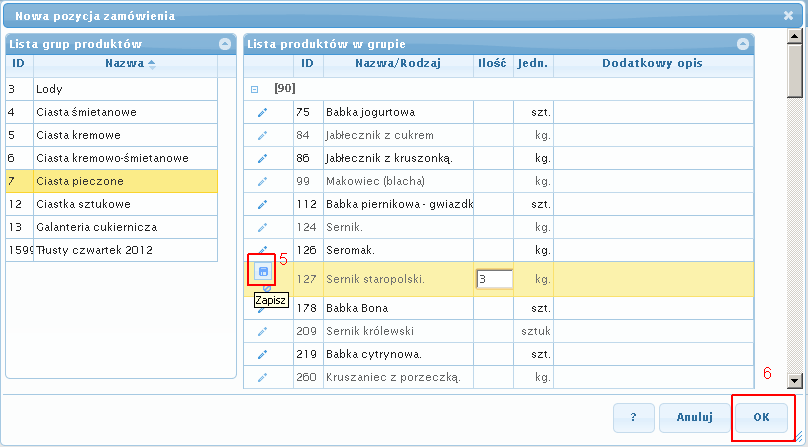Click the product name Babka Bona
The width and height of the screenshot is (808, 447).
[x=357, y=308]
